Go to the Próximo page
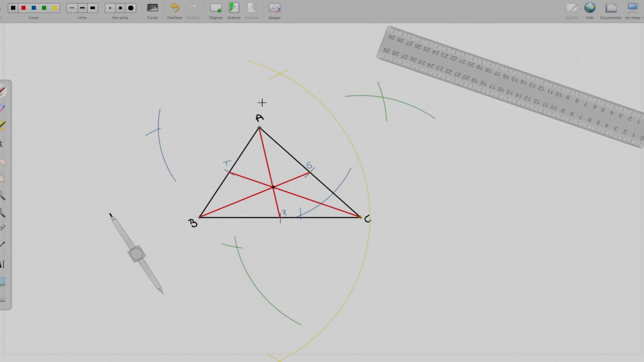 (x=252, y=10)
